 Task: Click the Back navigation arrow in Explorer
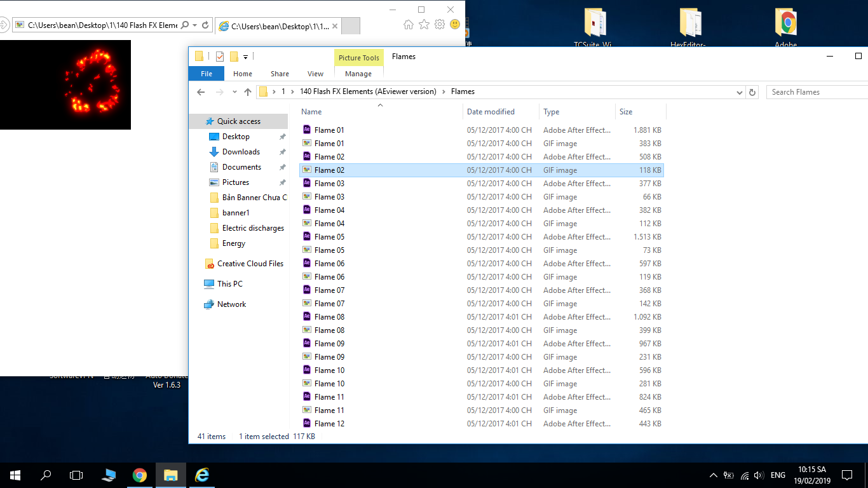click(201, 92)
